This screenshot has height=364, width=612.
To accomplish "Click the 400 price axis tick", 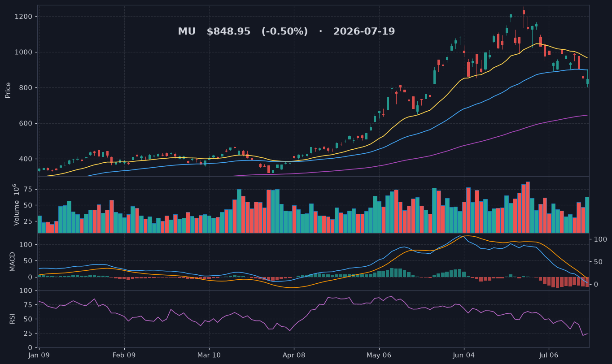I will (26, 159).
